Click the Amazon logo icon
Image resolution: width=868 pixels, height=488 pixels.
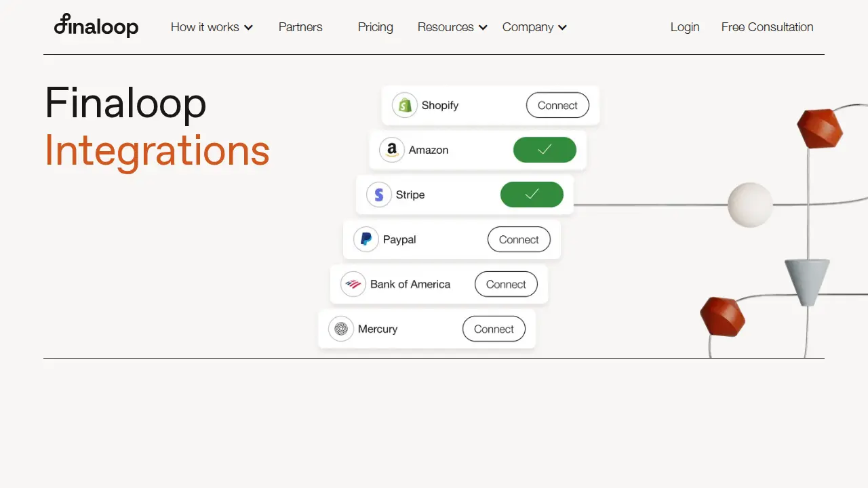tap(392, 150)
